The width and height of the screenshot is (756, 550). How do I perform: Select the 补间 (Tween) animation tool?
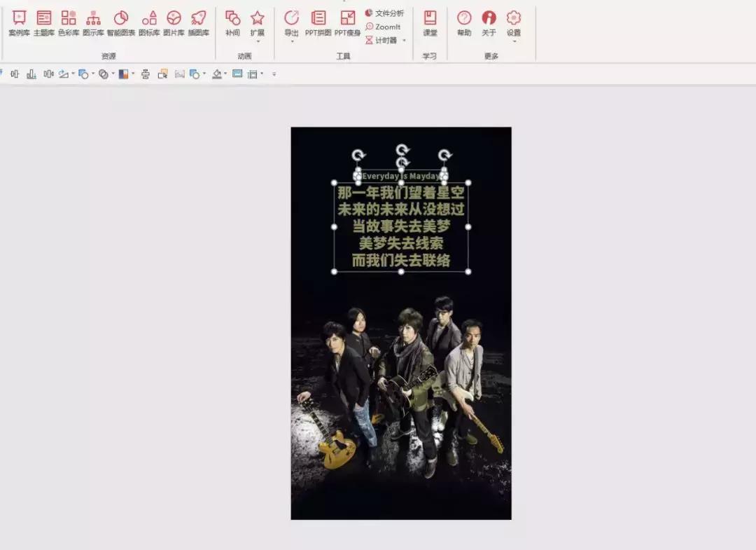[x=232, y=23]
